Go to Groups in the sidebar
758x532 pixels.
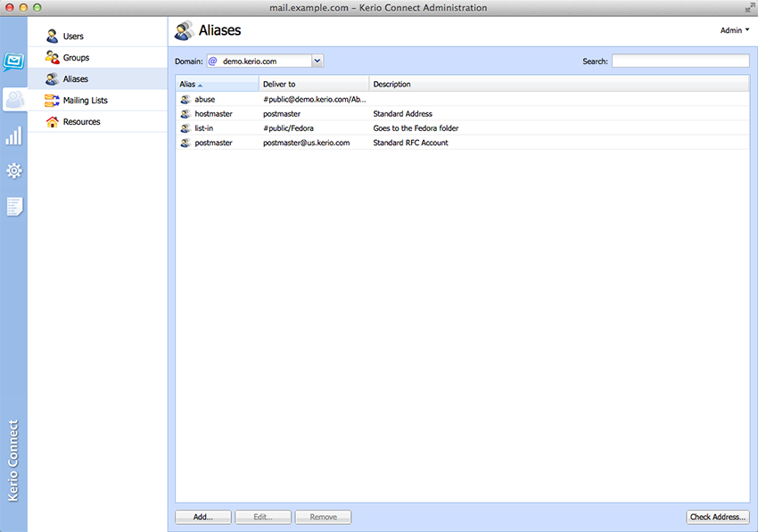point(76,58)
